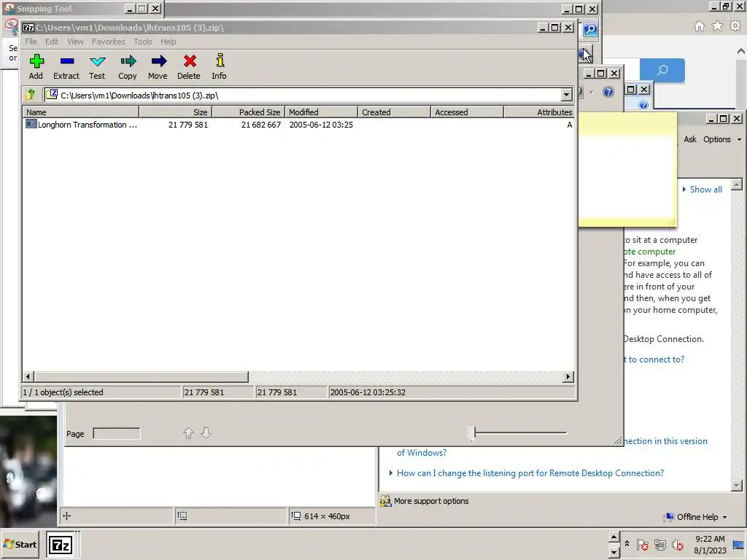Open the Favorites menu

coord(108,42)
